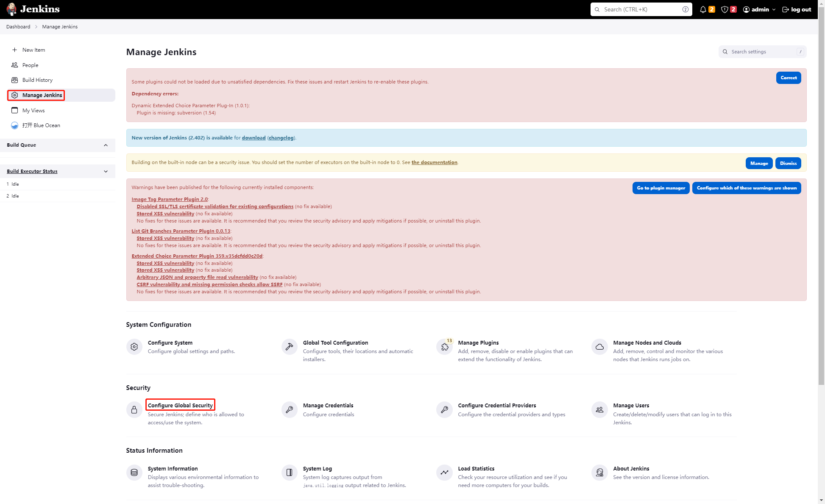Click the Correct button
825x504 pixels.
[x=789, y=78]
